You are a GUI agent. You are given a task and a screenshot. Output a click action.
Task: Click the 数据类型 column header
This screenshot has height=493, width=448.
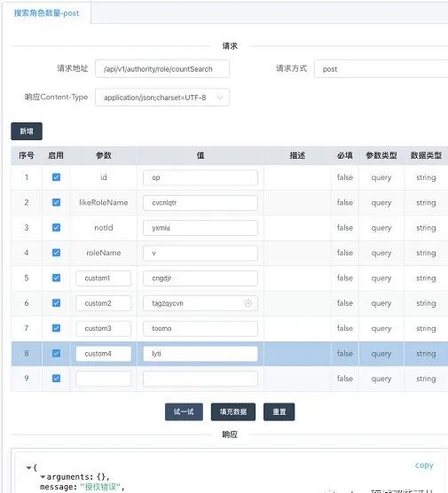click(426, 156)
